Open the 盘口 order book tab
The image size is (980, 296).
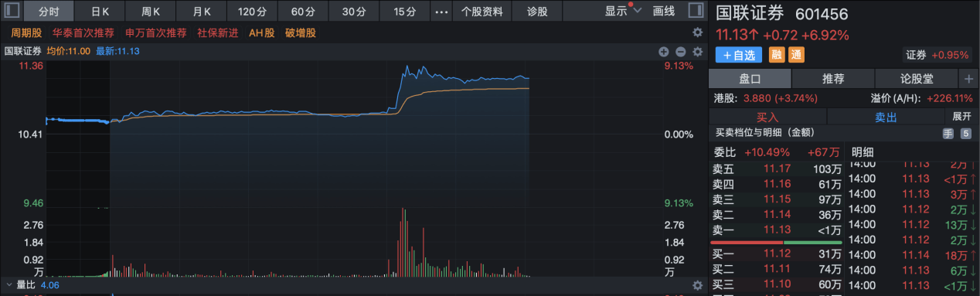coord(750,79)
